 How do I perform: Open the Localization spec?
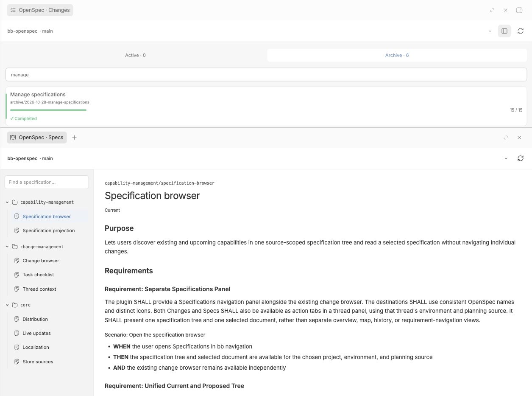click(x=50, y=347)
